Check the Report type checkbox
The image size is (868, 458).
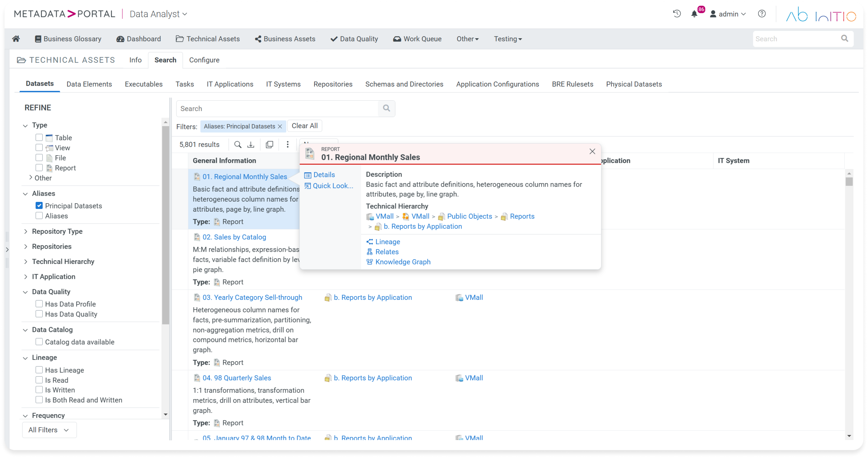pos(39,168)
